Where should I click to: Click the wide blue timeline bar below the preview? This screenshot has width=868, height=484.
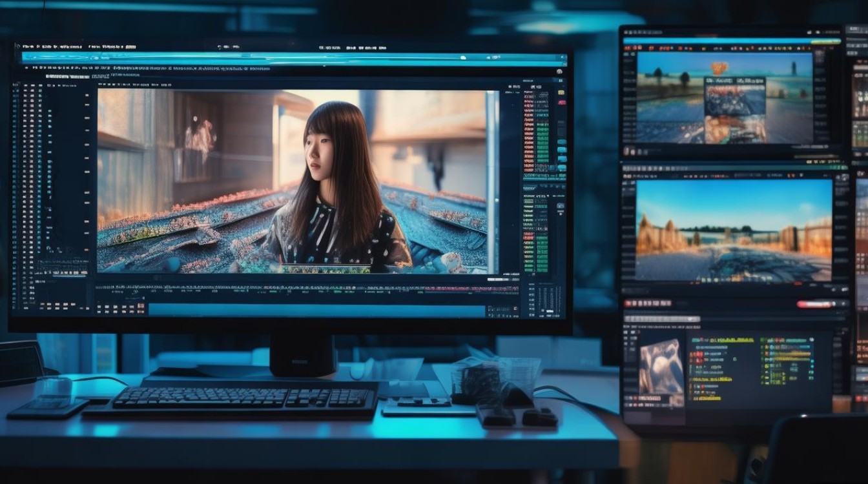click(316, 310)
